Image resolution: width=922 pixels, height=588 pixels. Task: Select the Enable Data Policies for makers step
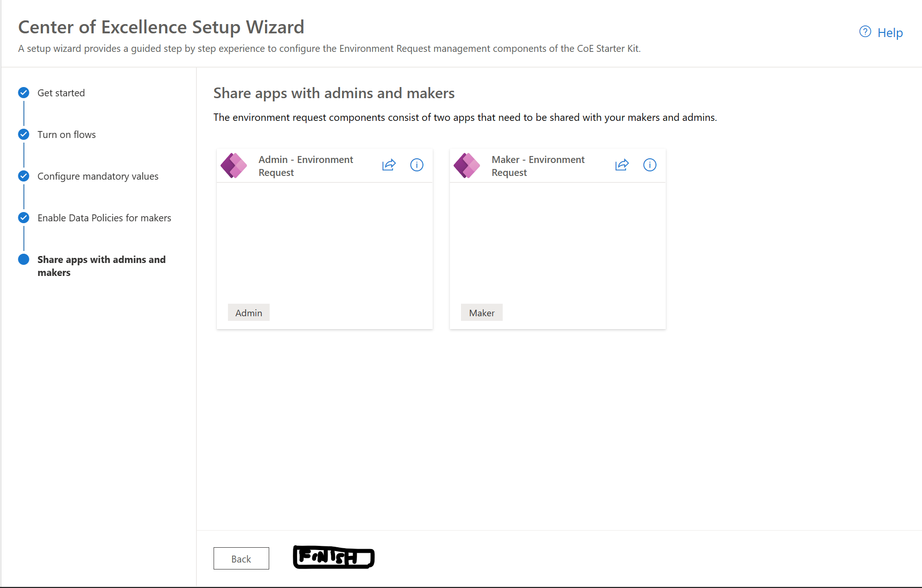104,218
